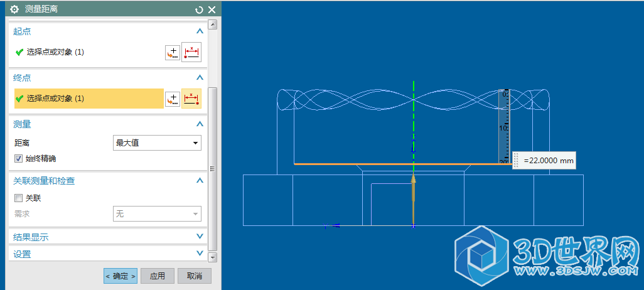Click the highlighted measure icon in 终点 row

[191, 99]
